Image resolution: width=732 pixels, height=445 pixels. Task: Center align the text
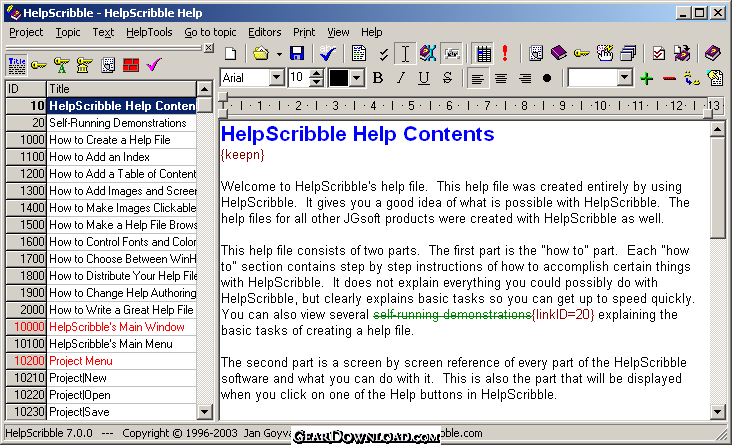click(501, 78)
